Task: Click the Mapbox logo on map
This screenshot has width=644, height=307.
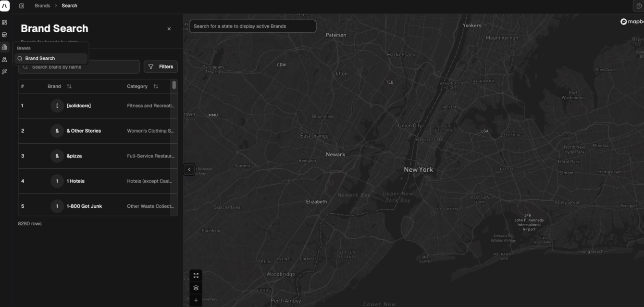Action: click(632, 22)
